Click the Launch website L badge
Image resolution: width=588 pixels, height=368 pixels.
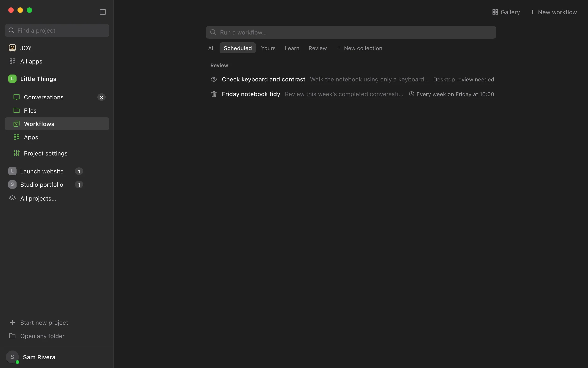(12, 171)
